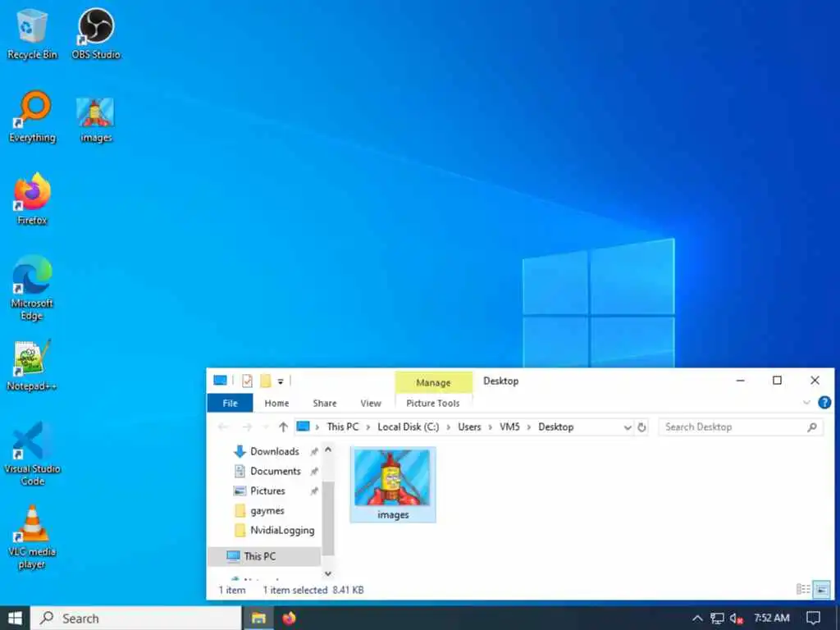Click navigation pane scroll up arrow

click(328, 450)
